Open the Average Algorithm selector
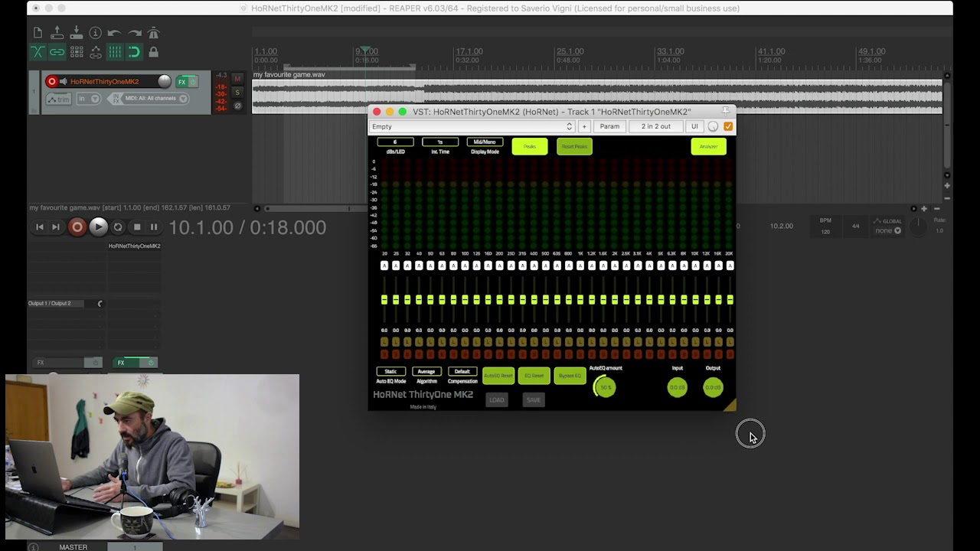Screen dimensions: 980x551 coord(426,372)
